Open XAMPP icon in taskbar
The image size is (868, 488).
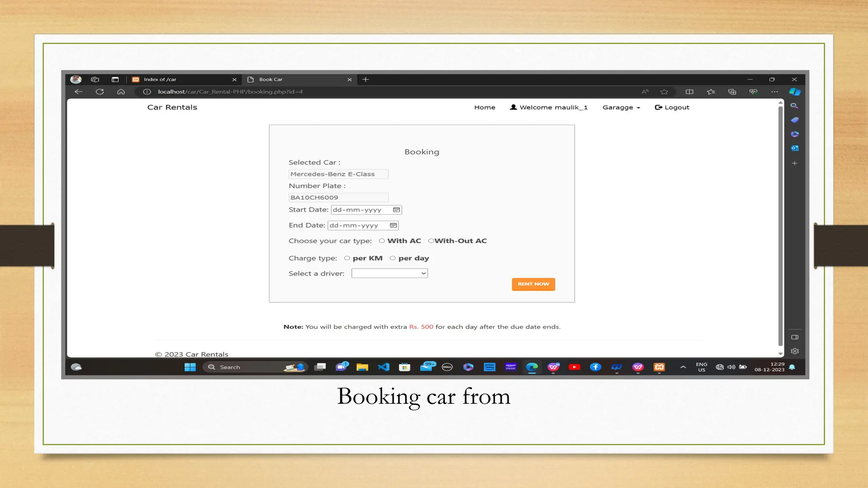pyautogui.click(x=659, y=367)
